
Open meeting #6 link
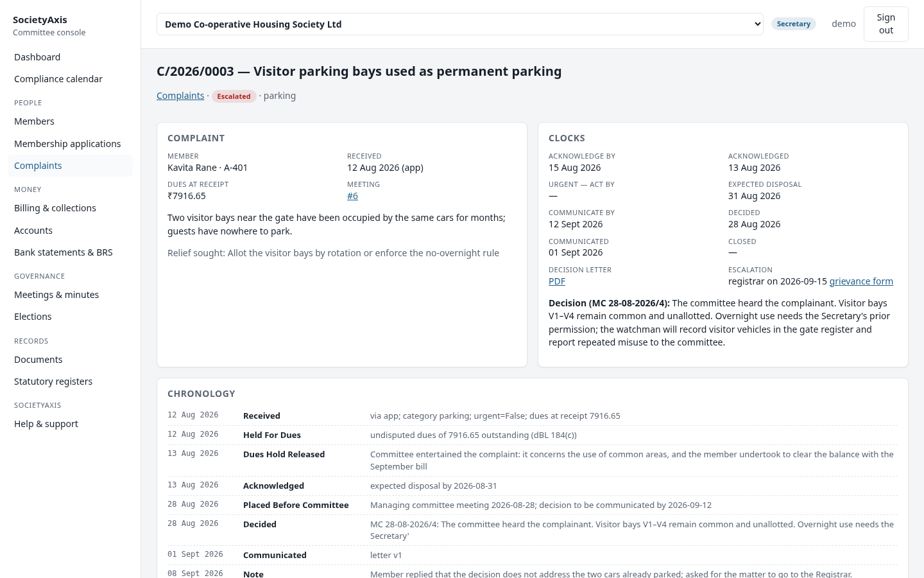[x=352, y=196]
